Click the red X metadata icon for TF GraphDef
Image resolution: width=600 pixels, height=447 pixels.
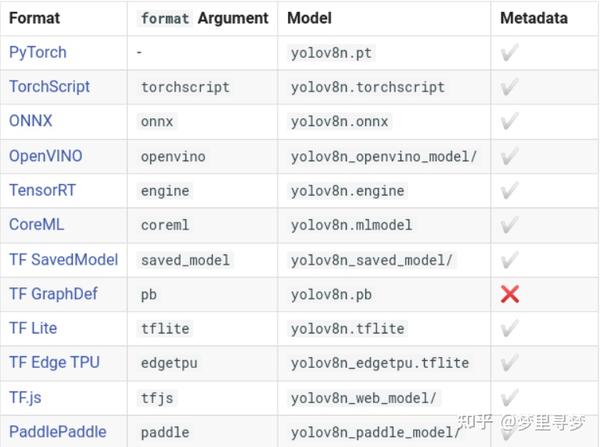click(x=510, y=294)
